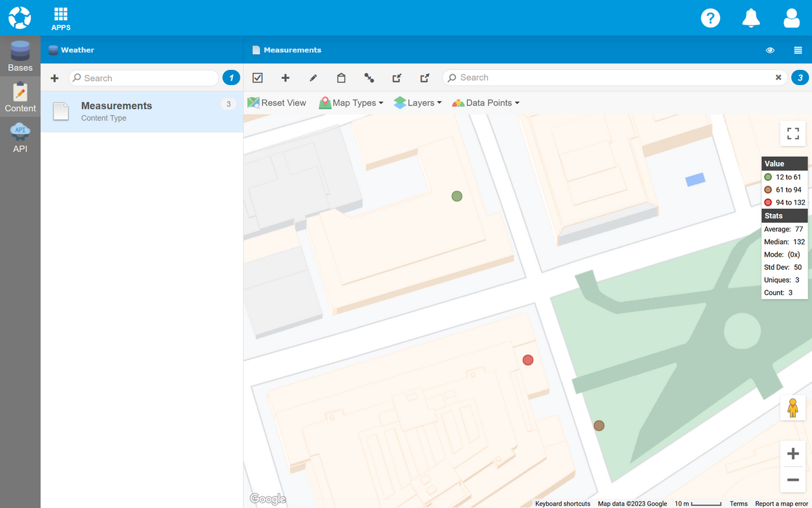This screenshot has height=508, width=812.
Task: Switch to the Bases sidebar section
Action: coord(20,57)
